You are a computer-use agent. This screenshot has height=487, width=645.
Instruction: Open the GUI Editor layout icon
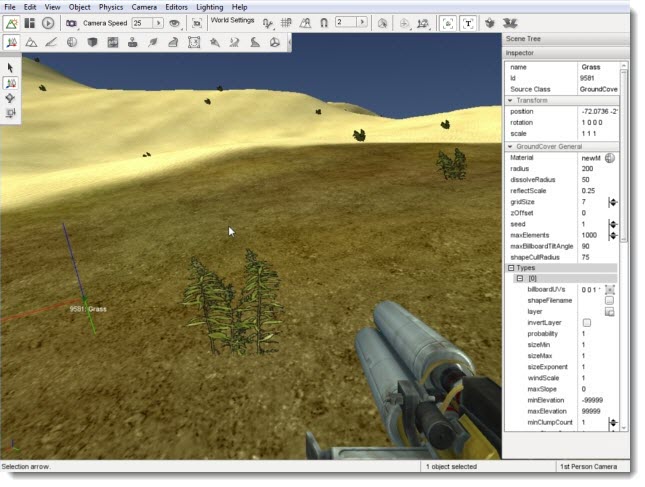tap(30, 23)
